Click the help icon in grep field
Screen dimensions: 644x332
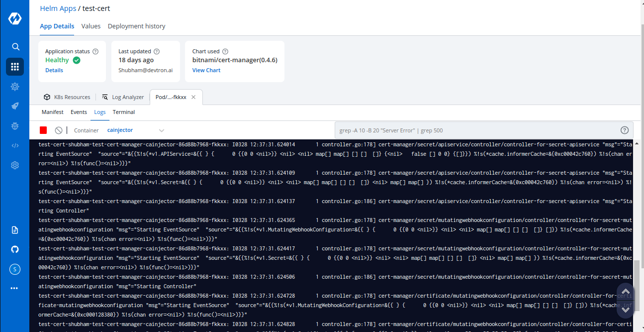[x=625, y=130]
